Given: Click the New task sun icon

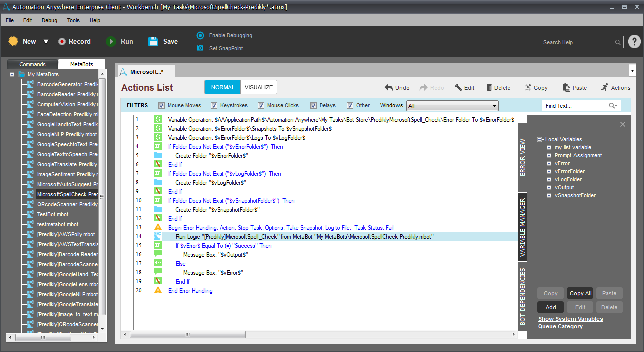Looking at the screenshot, I should pyautogui.click(x=13, y=41).
